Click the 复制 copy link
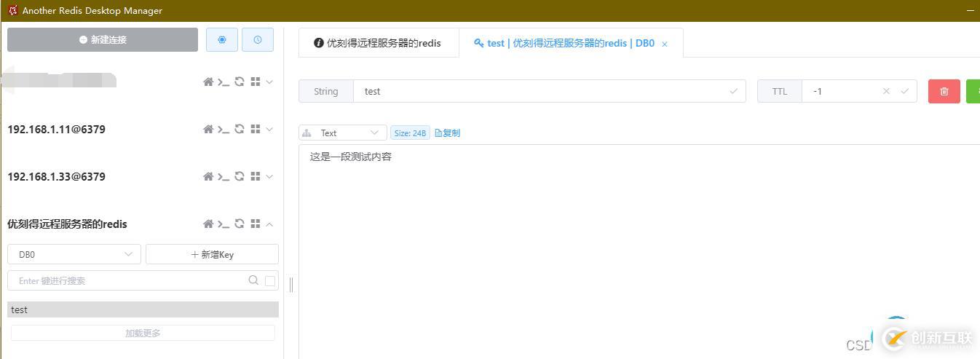This screenshot has height=359, width=980. [x=447, y=133]
